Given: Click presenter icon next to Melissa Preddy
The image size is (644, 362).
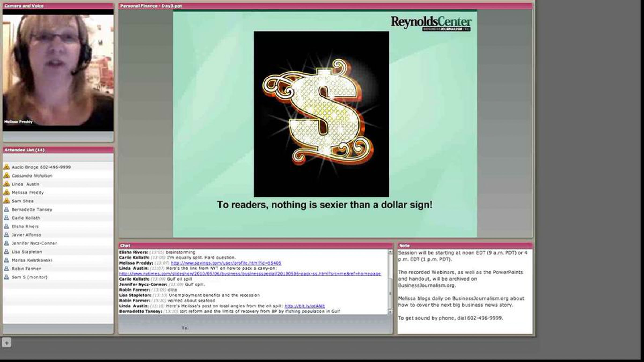Looking at the screenshot, I should [7, 193].
